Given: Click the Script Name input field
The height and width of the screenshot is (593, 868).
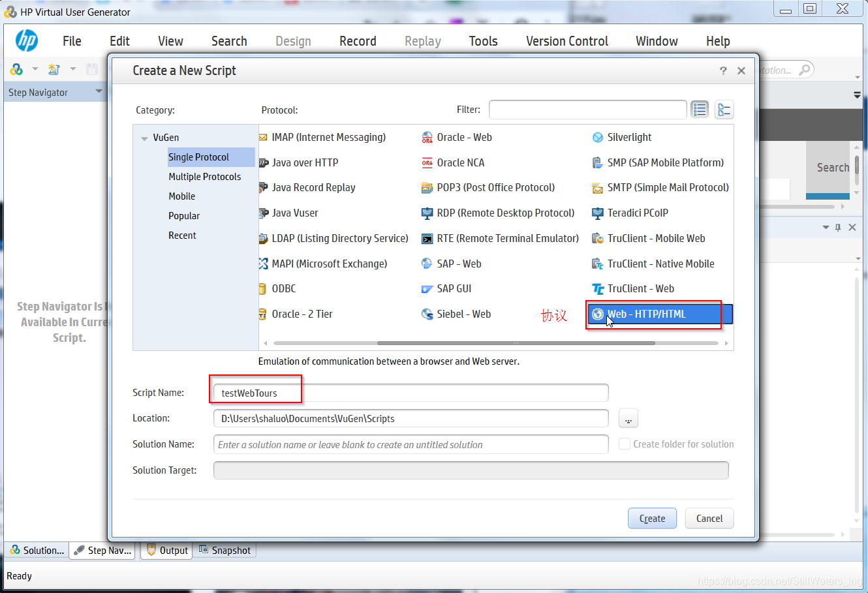Looking at the screenshot, I should 411,393.
